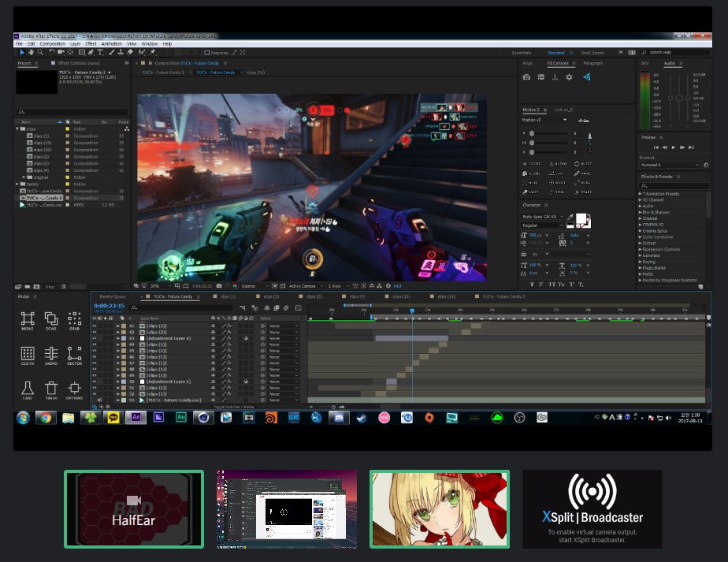
Task: Open the ANIMO tool in Midas panel
Action: point(51,355)
